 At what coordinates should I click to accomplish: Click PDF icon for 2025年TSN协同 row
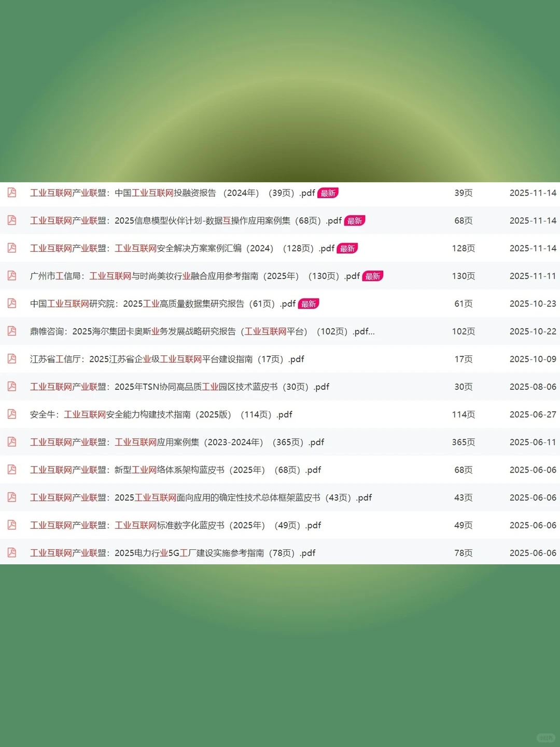click(x=12, y=386)
